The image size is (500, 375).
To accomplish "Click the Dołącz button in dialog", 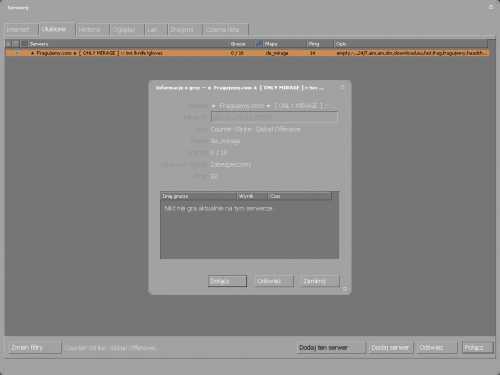I will (x=227, y=281).
